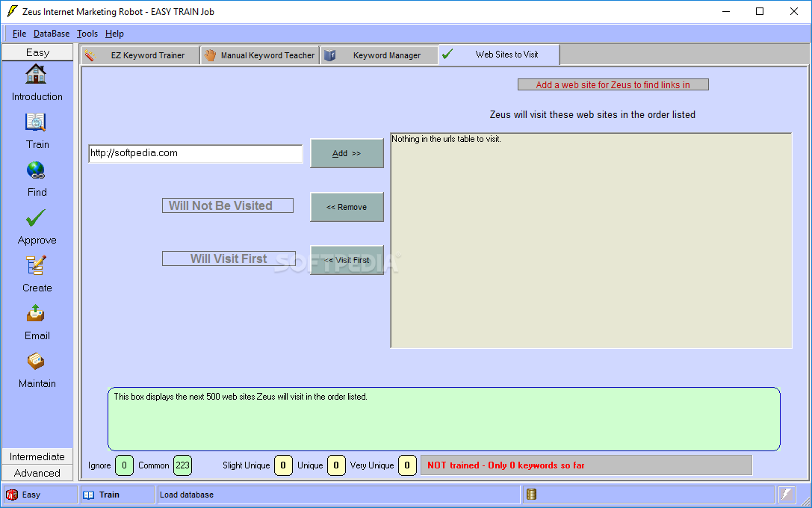The height and width of the screenshot is (508, 812).
Task: Click the Zeus lightning bolt title icon
Action: pos(12,11)
